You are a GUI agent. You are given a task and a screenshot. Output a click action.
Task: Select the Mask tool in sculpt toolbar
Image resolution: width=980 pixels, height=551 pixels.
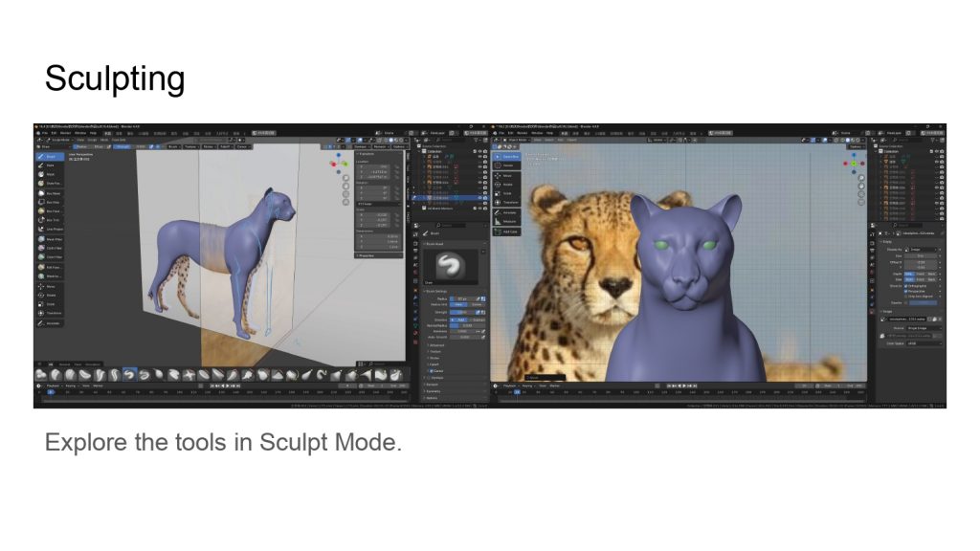50,174
